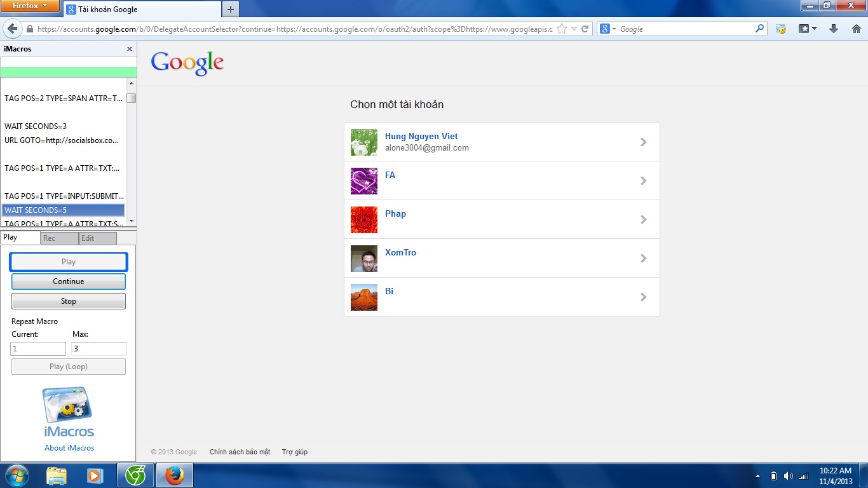Open the address bar history dropdown arrow
The image size is (868, 488).
[x=574, y=29]
